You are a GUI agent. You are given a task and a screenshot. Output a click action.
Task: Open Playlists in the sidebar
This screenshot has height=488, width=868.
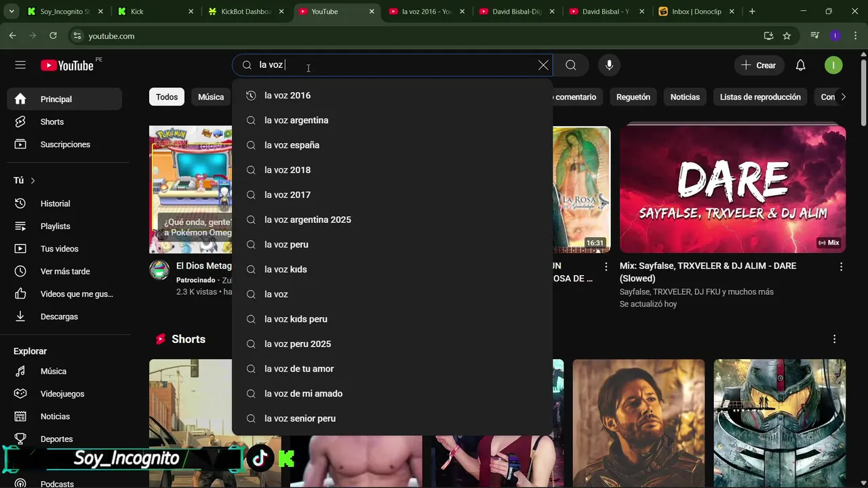coord(64,226)
